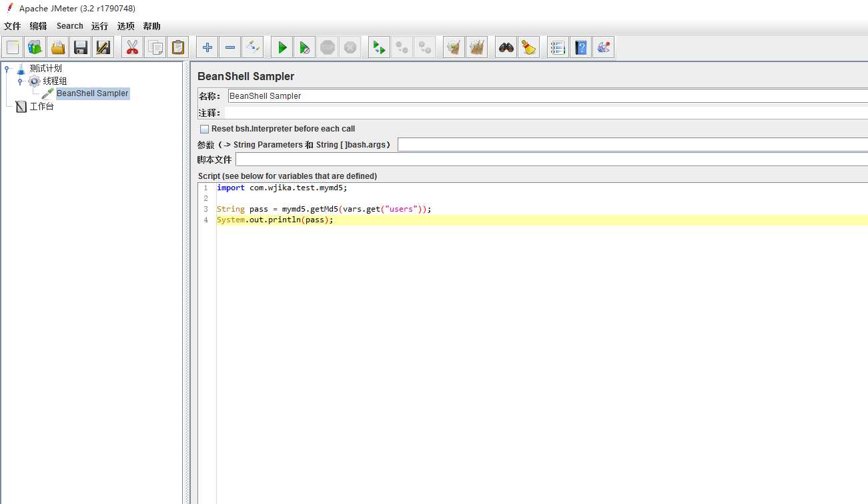
Task: Click the Save As icon with the pencil
Action: click(x=103, y=47)
